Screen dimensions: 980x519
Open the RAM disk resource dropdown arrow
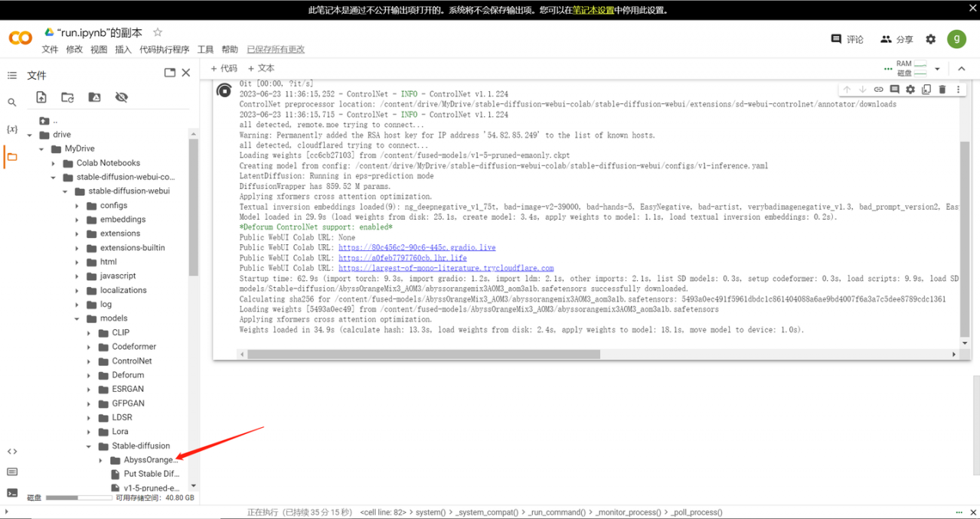pos(937,69)
